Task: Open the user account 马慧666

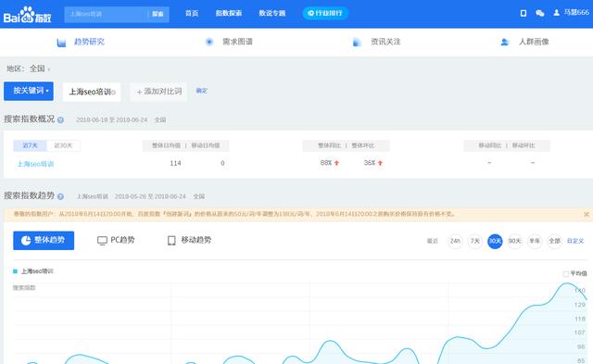Action: coord(572,12)
